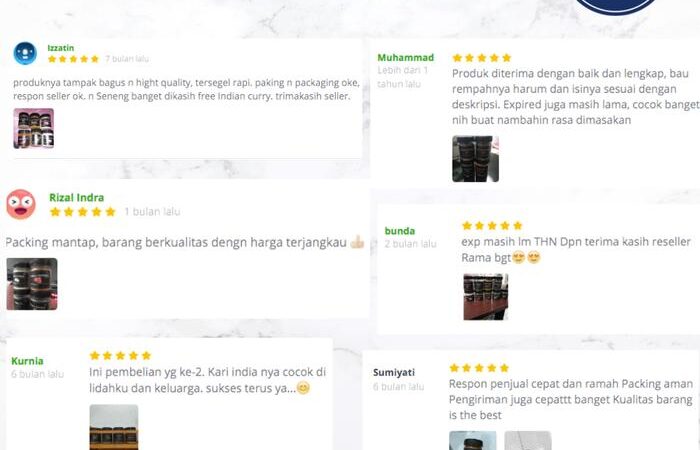Open Muhammad's review photo of jars
The width and height of the screenshot is (700, 450).
[475, 159]
